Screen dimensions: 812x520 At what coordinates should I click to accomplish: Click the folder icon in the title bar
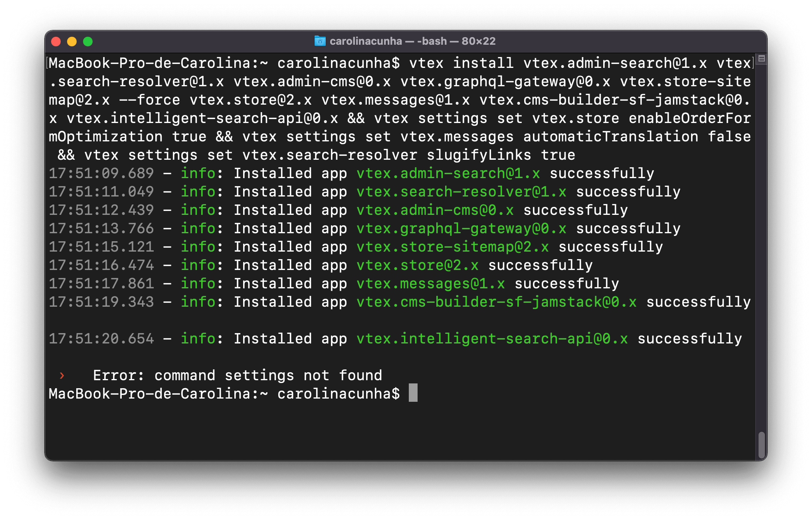click(x=320, y=41)
